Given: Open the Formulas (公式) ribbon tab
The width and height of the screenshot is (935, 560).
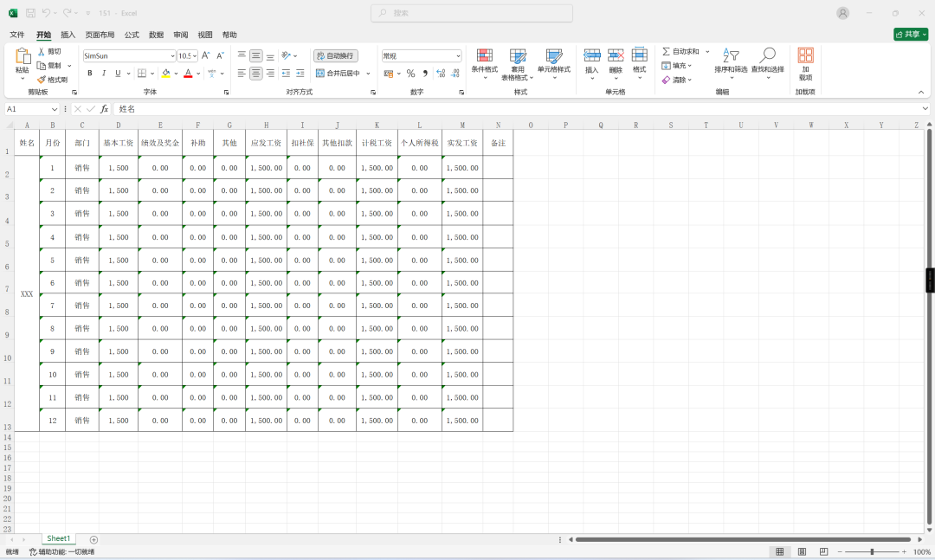Looking at the screenshot, I should click(x=132, y=35).
